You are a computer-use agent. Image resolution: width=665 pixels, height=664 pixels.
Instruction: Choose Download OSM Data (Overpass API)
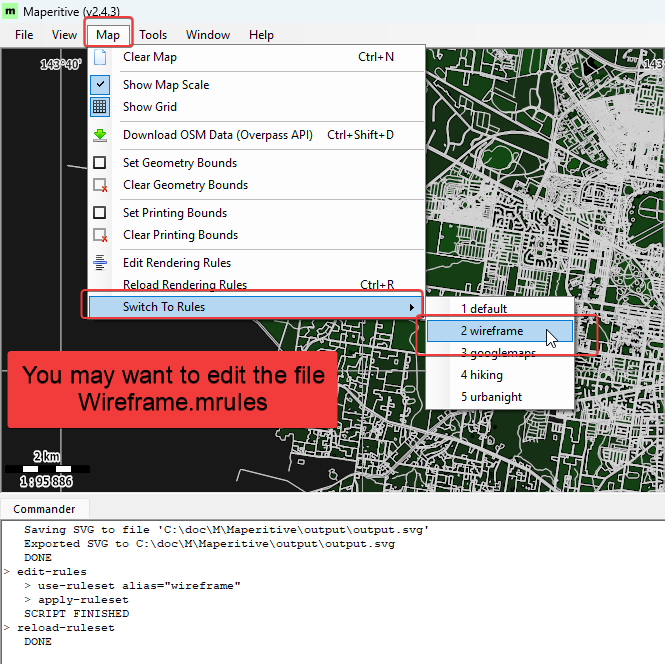(256, 135)
